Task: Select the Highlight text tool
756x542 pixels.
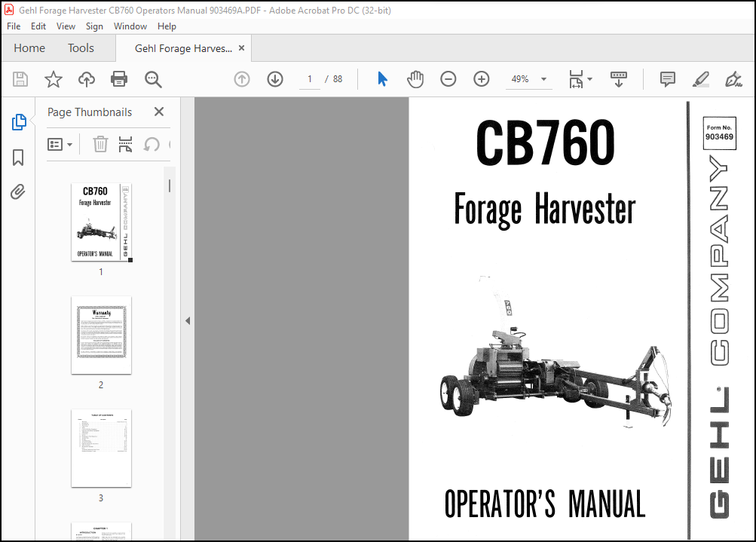Action: [x=700, y=79]
